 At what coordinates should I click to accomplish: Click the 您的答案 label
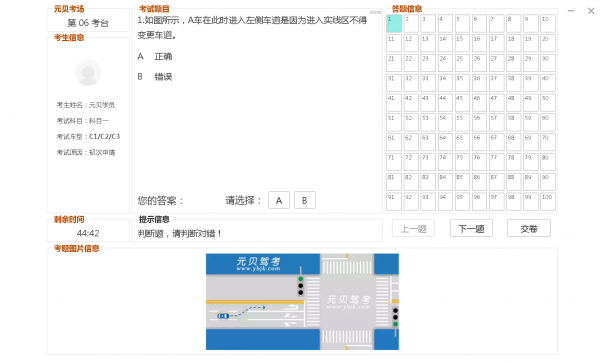(x=160, y=200)
